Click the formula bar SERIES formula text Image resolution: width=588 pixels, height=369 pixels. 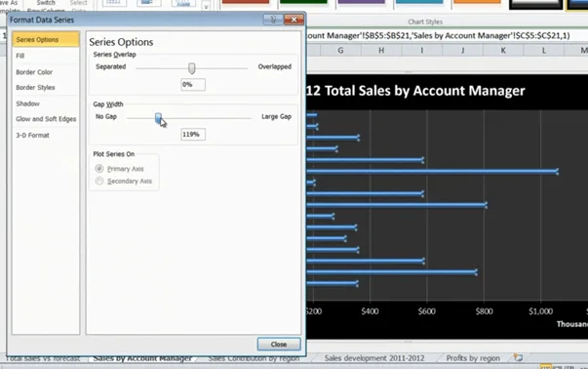click(438, 36)
